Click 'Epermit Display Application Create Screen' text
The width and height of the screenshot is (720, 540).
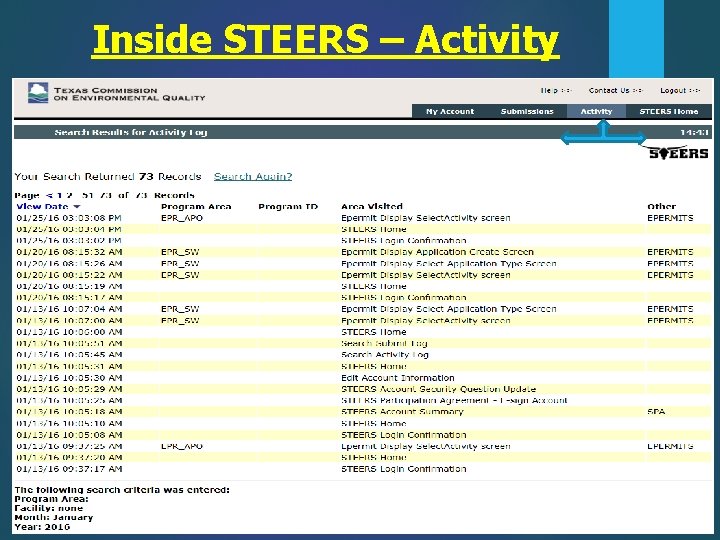pyautogui.click(x=437, y=252)
